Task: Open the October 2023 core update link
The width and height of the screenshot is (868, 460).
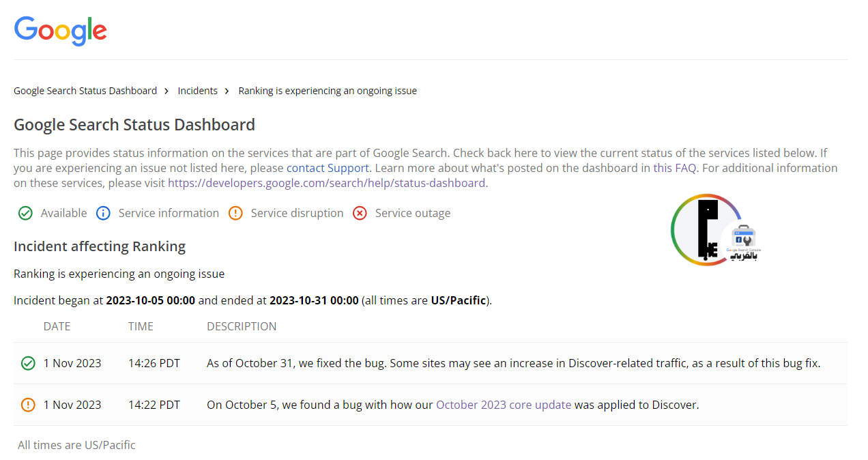Action: tap(504, 405)
